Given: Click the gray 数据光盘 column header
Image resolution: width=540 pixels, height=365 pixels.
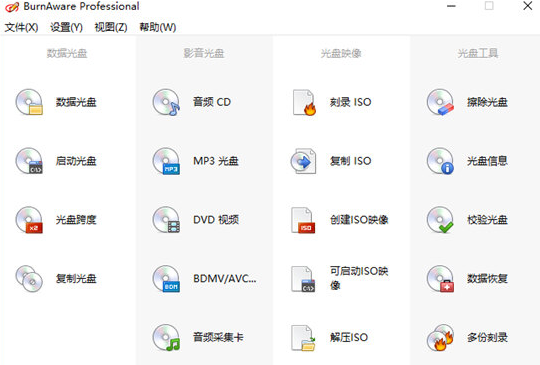Looking at the screenshot, I should [x=67, y=53].
